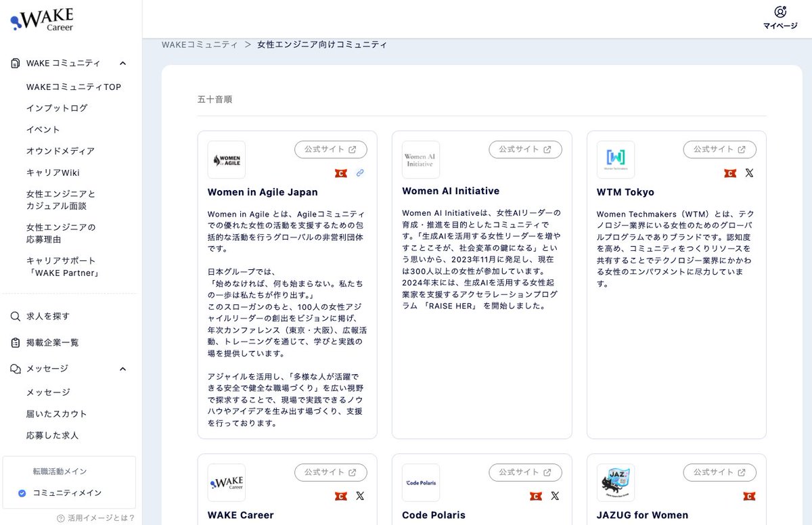812x525 pixels.
Task: Open 女性エンジニアの応募理由
Action: tap(61, 233)
